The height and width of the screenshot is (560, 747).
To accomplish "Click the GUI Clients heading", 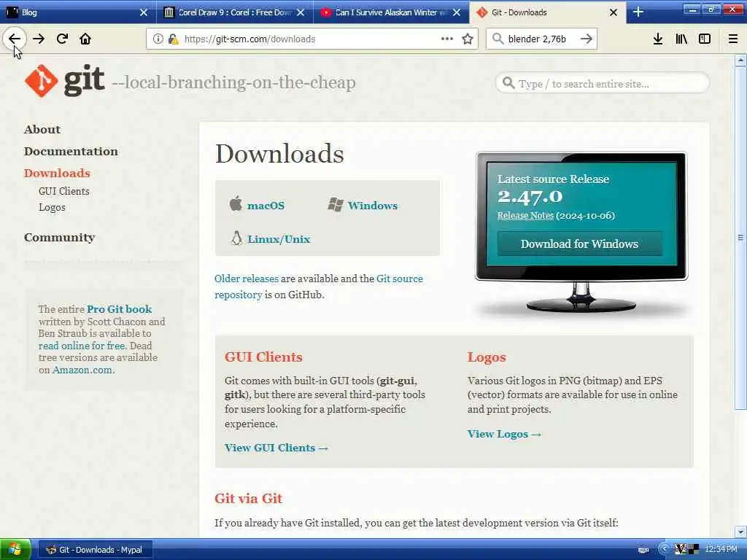I will tap(263, 357).
